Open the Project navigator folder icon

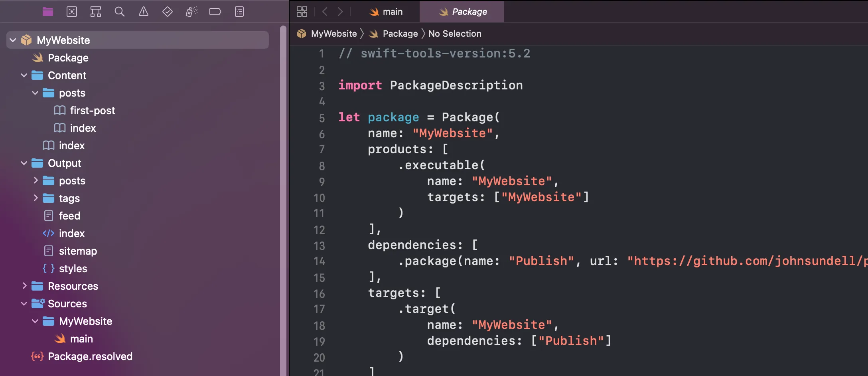pyautogui.click(x=47, y=12)
